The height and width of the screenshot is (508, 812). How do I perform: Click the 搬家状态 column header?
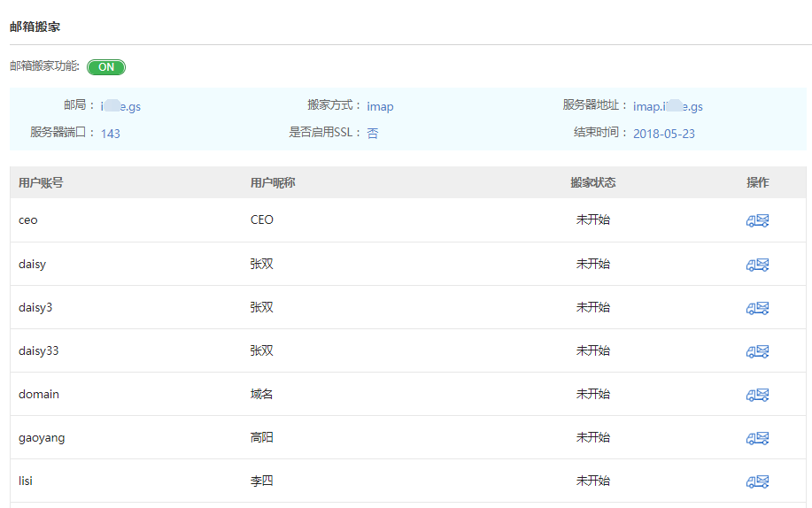[592, 183]
